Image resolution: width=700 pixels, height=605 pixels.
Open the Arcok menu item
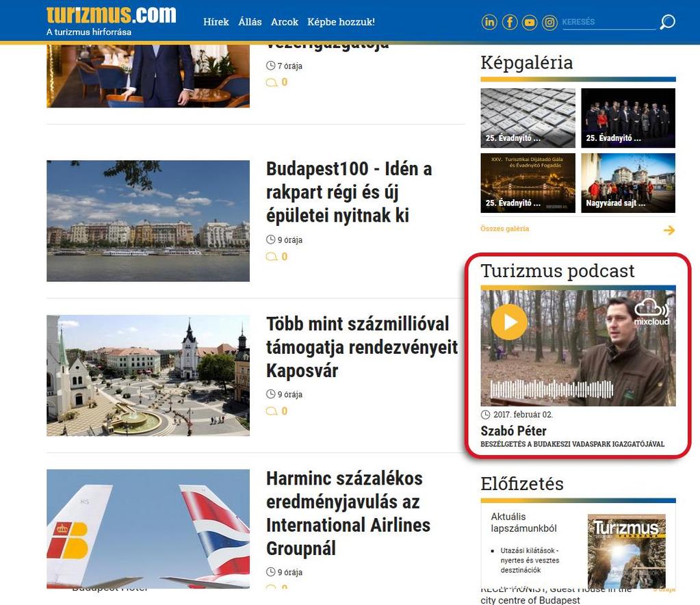(x=285, y=22)
